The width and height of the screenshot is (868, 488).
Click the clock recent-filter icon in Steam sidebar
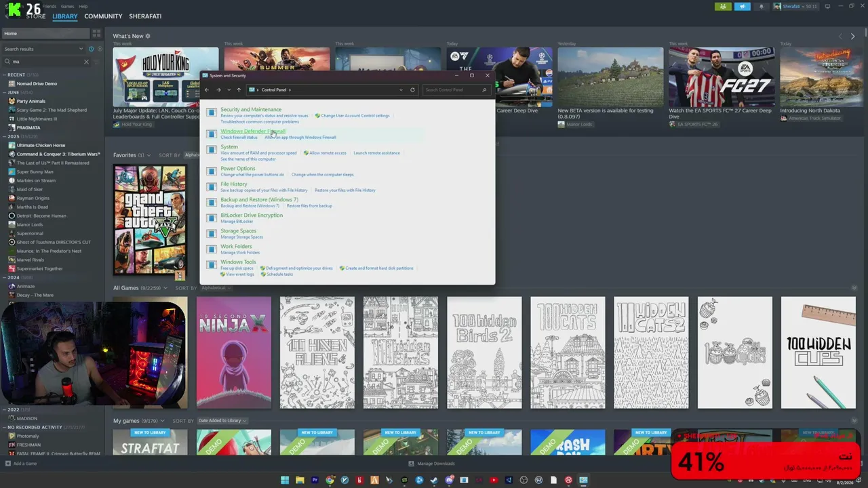coord(91,49)
